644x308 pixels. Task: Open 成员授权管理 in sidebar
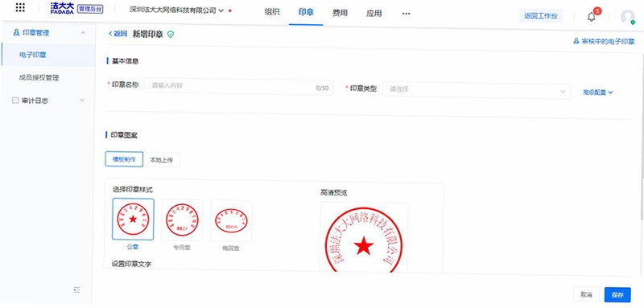39,77
